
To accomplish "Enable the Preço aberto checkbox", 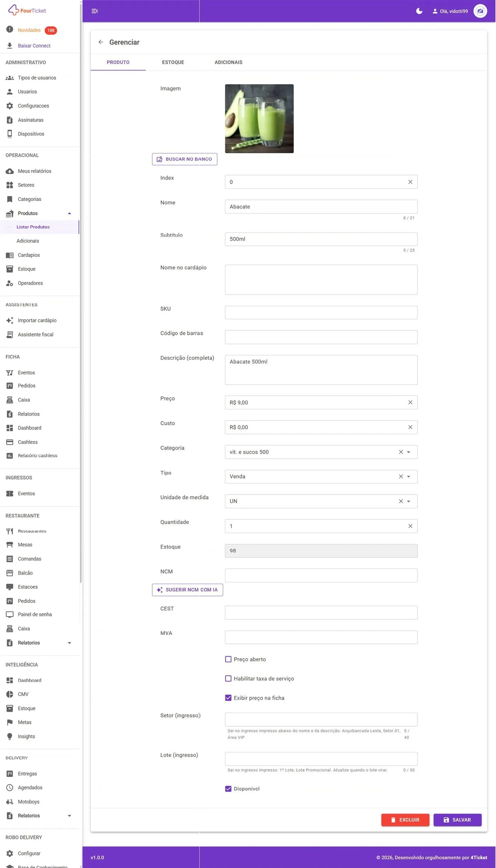I will click(228, 659).
